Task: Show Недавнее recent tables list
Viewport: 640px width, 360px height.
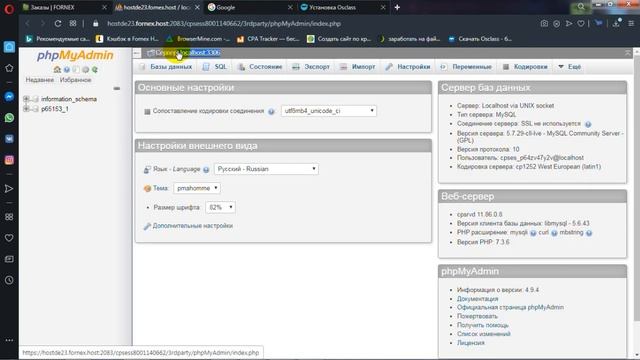Action: click(40, 80)
